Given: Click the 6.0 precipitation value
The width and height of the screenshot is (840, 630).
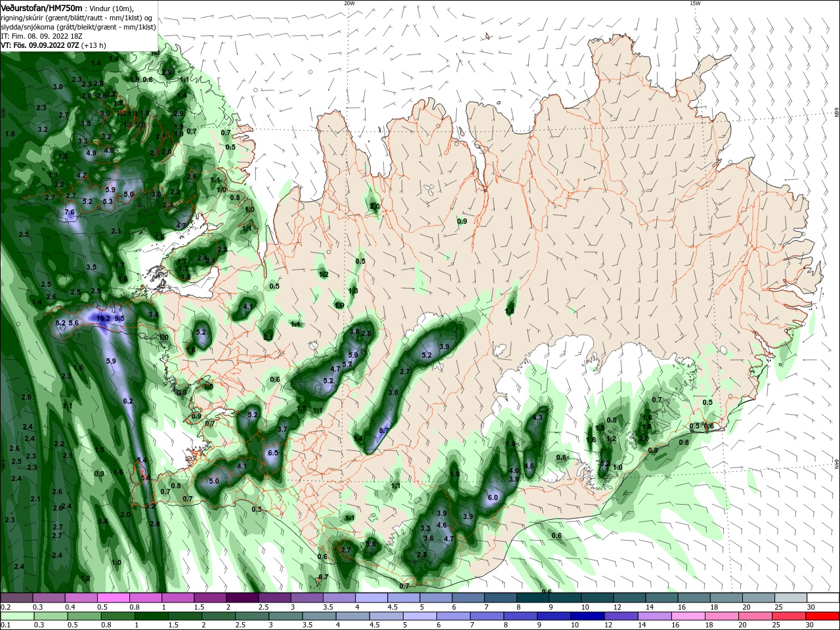Looking at the screenshot, I should coord(493,498).
